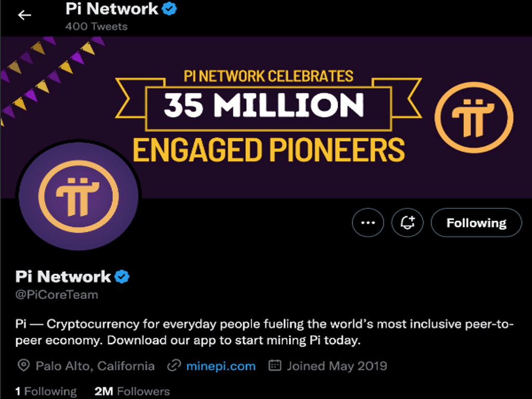
Task: Click the Joined May 2019 text
Action: coord(337,366)
